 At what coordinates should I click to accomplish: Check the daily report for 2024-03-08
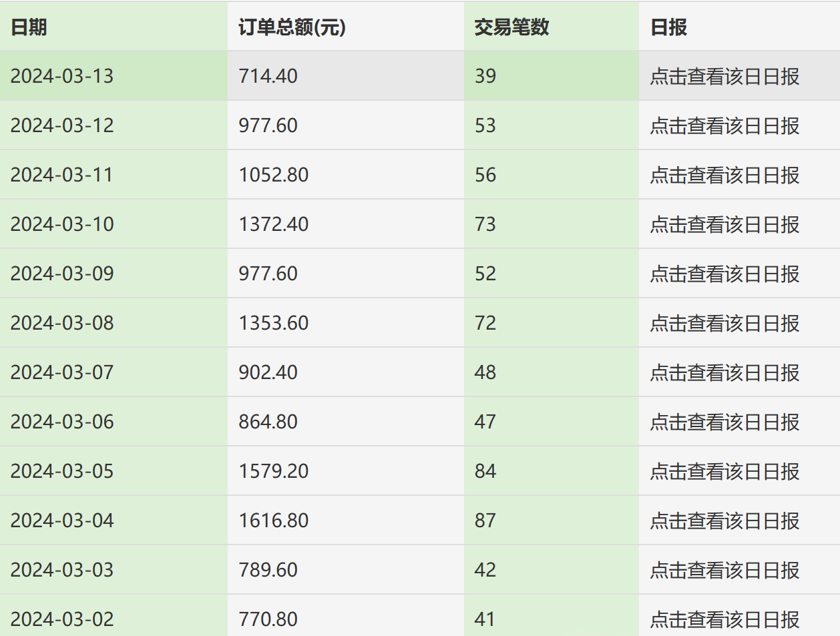click(724, 323)
